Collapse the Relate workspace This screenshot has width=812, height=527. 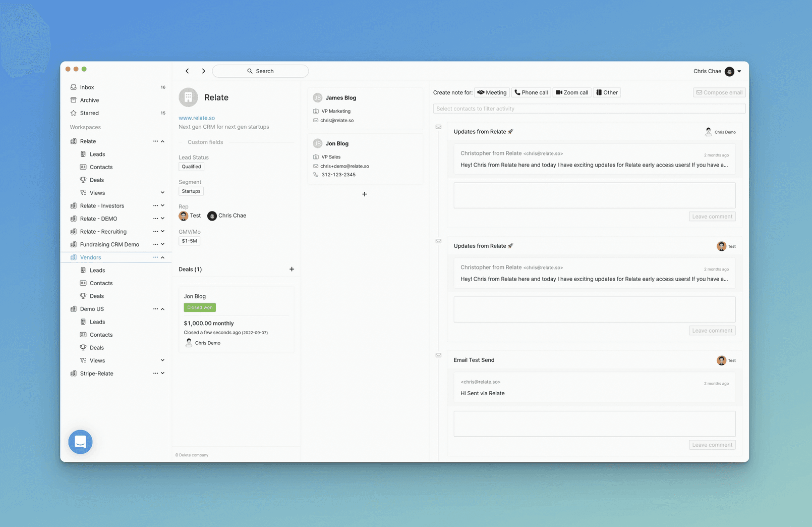162,141
